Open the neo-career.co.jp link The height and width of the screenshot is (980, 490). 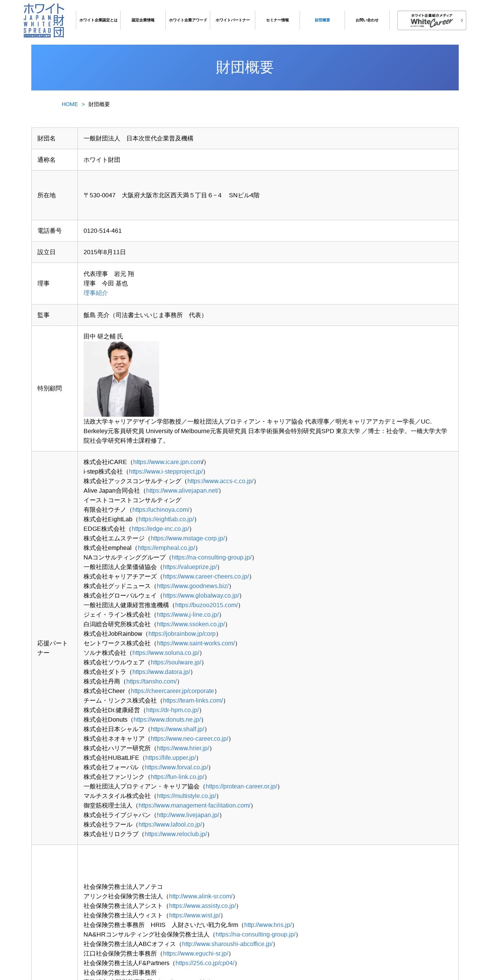(x=190, y=739)
